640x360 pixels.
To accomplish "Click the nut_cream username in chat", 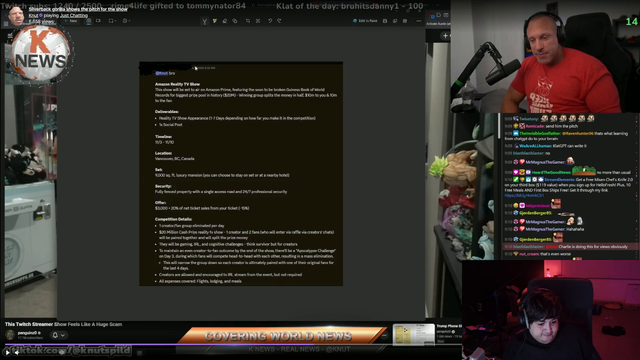I will coord(529,254).
